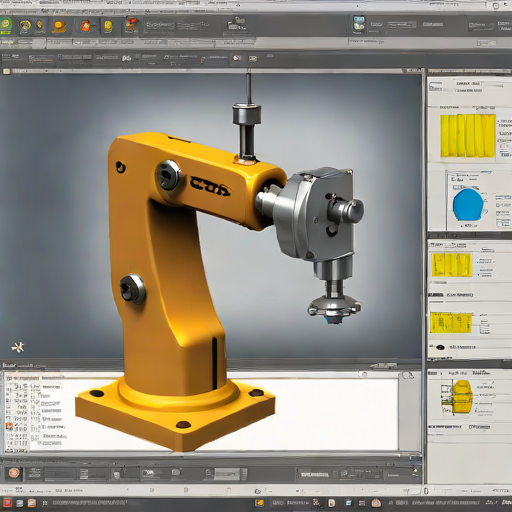Click the blue and green stacked icon in right ribbon
The image size is (512, 512).
point(359,23)
